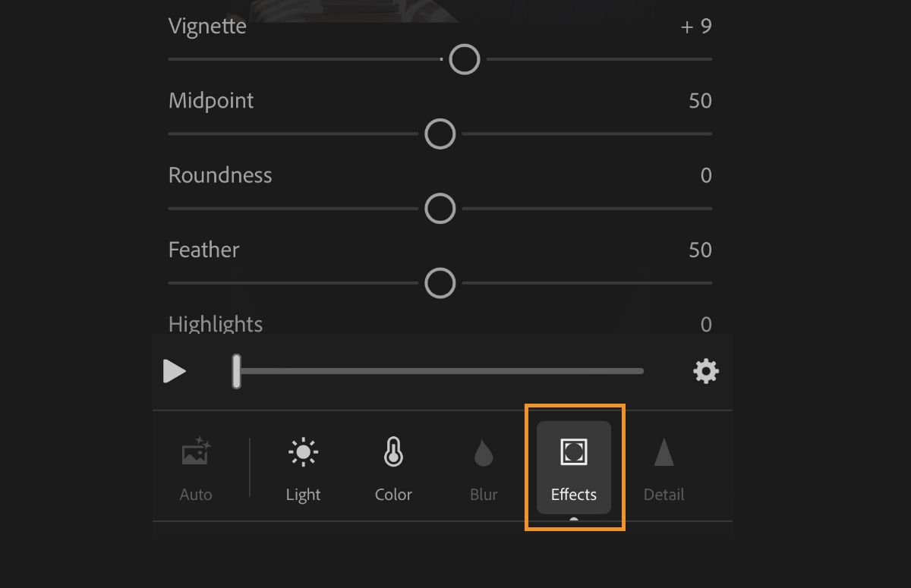Open the video settings gear icon
Viewport: 911px width, 588px height.
tap(706, 371)
